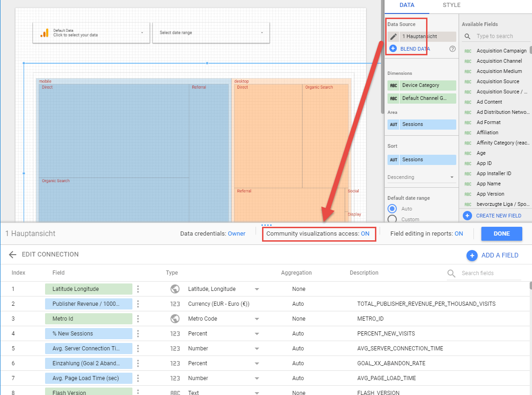Switch to the DATA tab
Viewport: 532px width, 395px height.
pyautogui.click(x=407, y=5)
